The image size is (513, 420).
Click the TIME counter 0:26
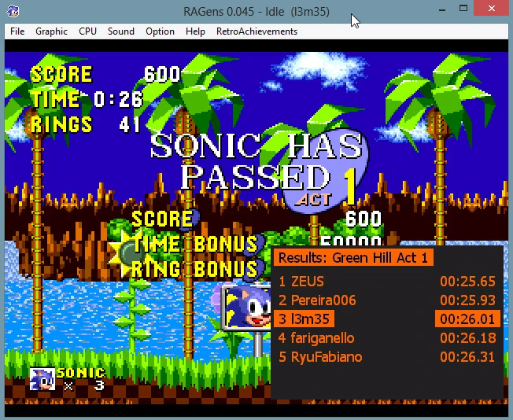[119, 99]
